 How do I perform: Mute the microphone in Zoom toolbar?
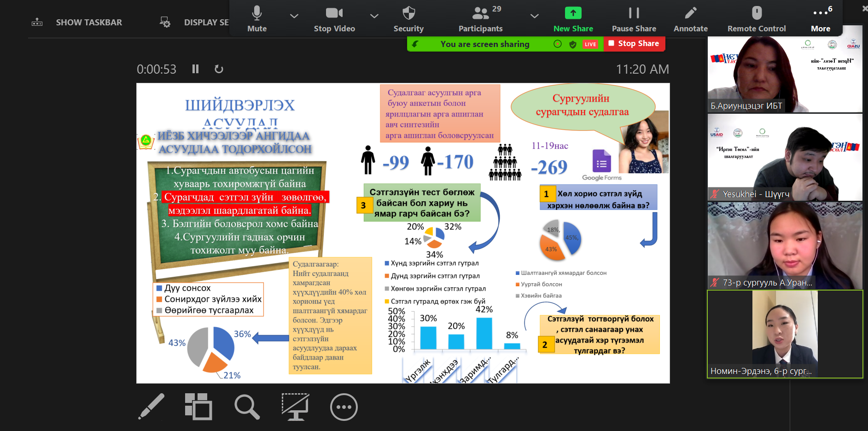click(x=256, y=18)
